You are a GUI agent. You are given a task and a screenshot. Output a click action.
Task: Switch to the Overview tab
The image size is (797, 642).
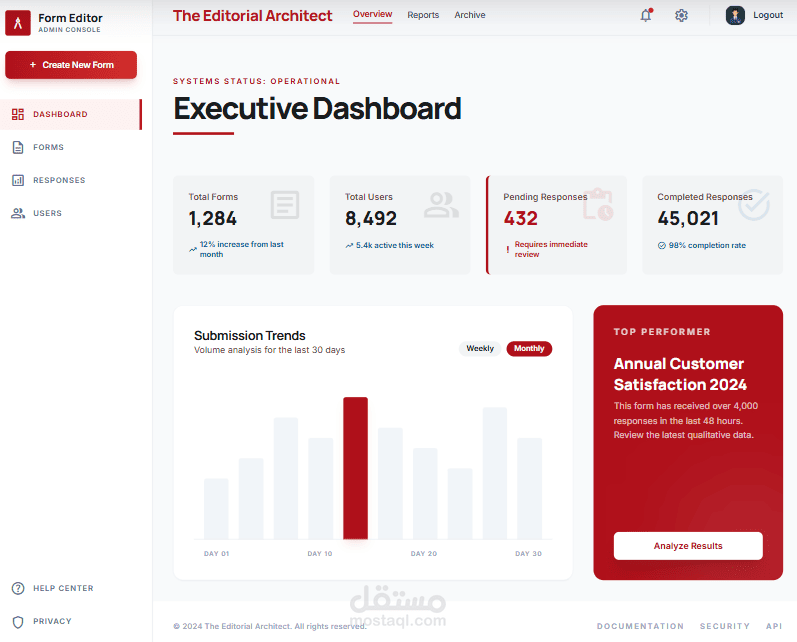click(373, 14)
